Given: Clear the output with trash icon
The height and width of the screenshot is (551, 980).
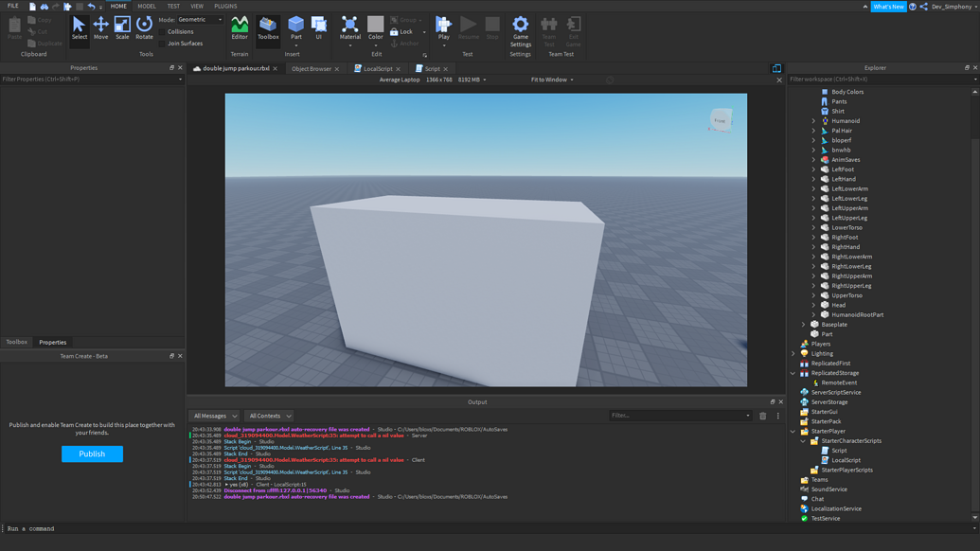Looking at the screenshot, I should click(x=762, y=416).
